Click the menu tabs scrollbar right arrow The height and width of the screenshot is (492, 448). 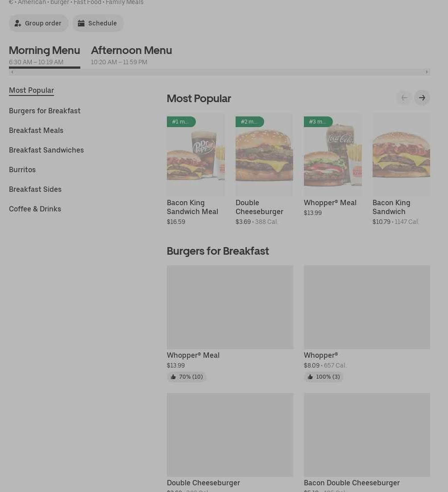(x=427, y=72)
